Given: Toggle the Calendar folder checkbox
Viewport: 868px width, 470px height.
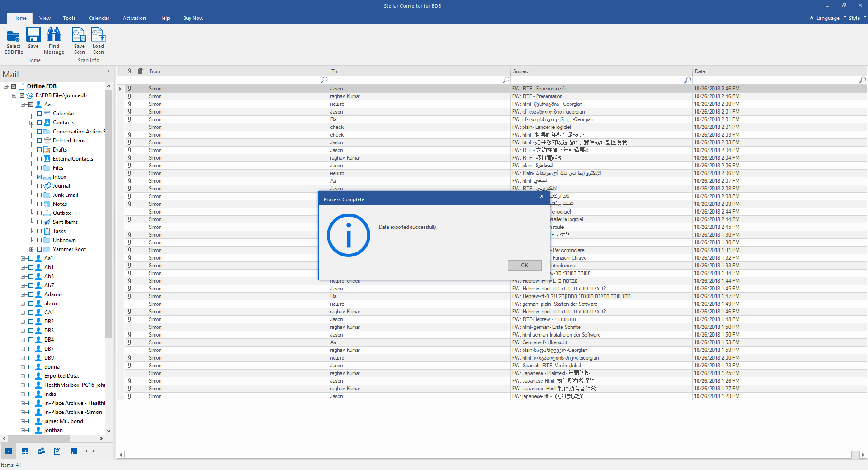Looking at the screenshot, I should click(x=39, y=114).
